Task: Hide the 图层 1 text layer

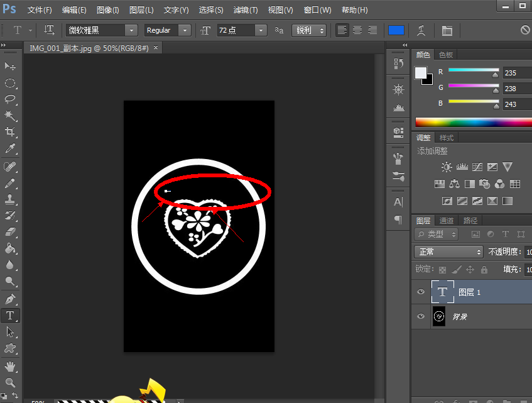Action: click(x=421, y=292)
